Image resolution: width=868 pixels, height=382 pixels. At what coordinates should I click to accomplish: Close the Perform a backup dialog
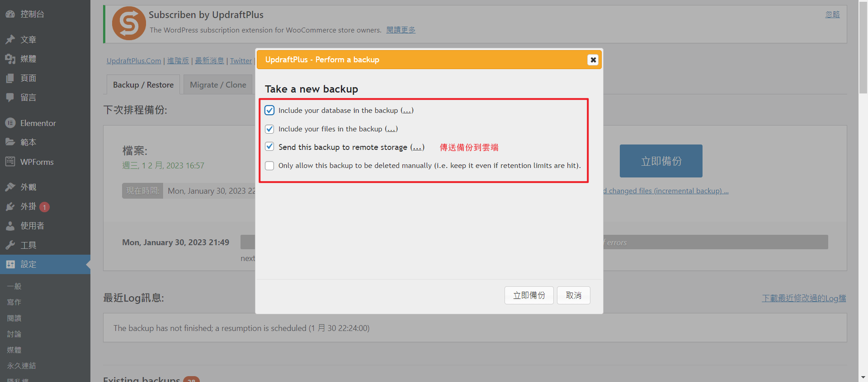tap(593, 60)
